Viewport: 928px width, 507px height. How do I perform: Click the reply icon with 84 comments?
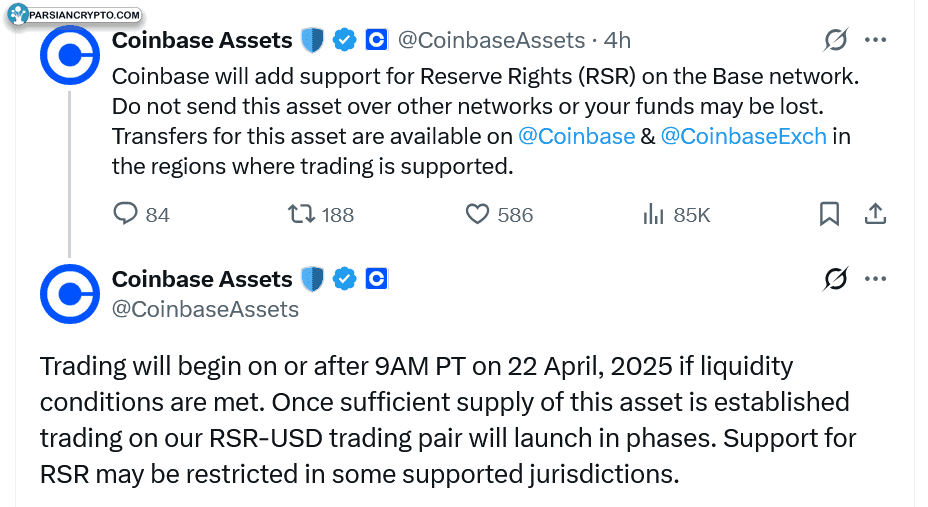(x=125, y=214)
